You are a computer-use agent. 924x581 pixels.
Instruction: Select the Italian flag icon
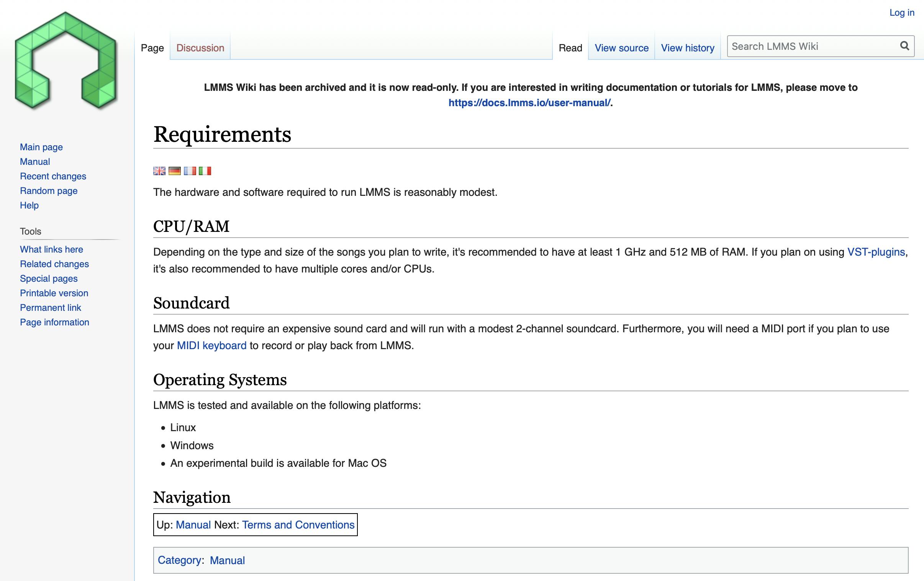point(205,171)
